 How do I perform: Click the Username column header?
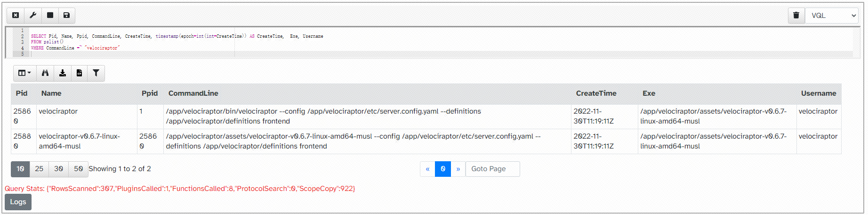click(819, 93)
